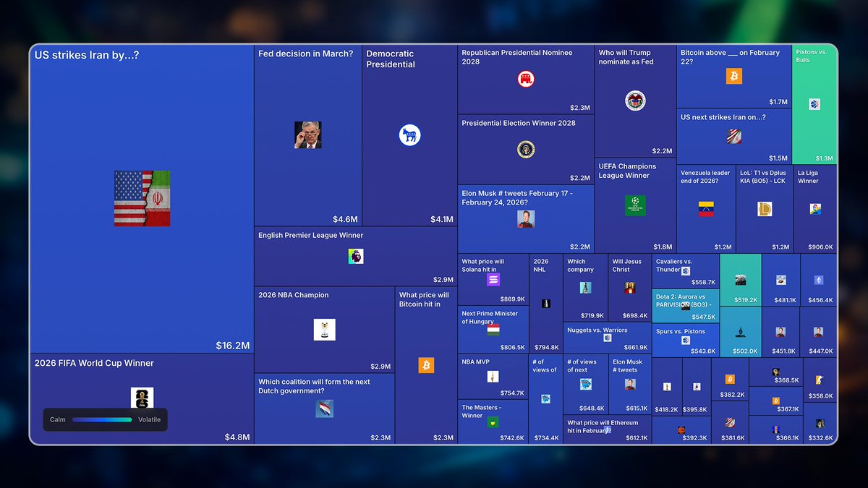
Task: Click the '$4.6M' volume value
Action: tap(345, 219)
